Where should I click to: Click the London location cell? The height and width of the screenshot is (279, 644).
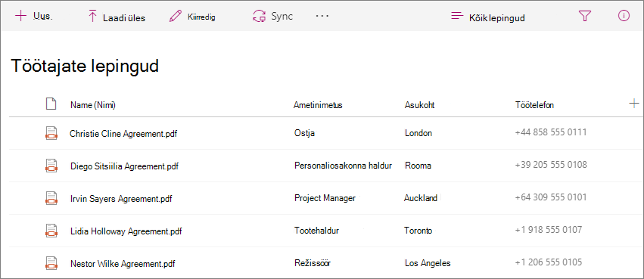pos(418,133)
